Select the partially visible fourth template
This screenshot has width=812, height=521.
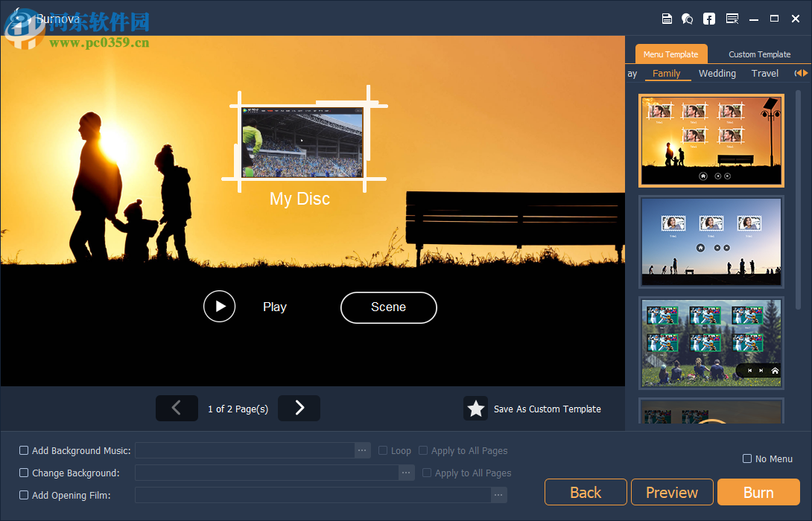point(711,411)
